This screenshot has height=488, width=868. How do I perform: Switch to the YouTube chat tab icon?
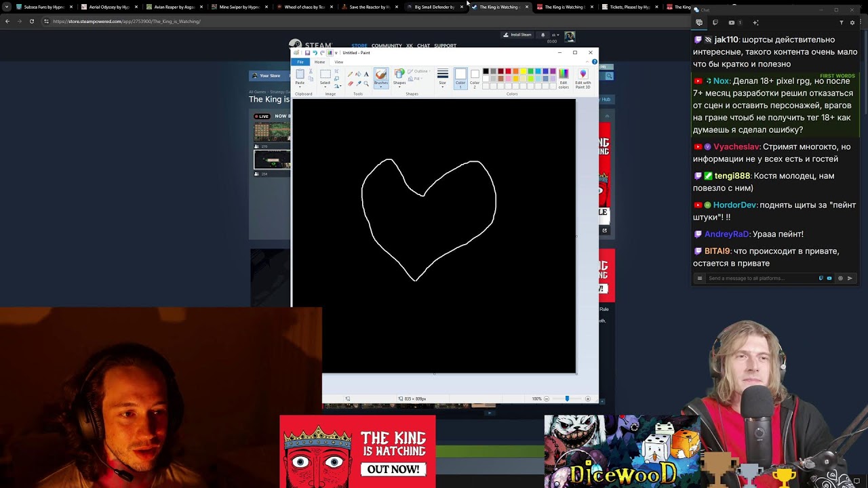point(731,22)
